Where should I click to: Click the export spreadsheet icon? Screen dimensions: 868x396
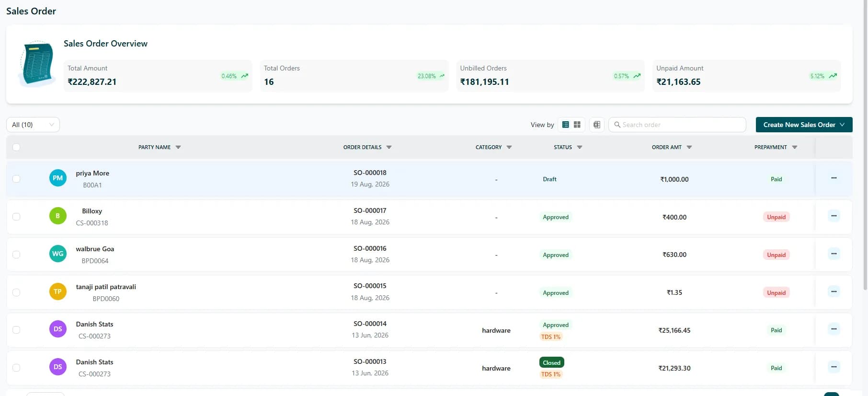[597, 125]
